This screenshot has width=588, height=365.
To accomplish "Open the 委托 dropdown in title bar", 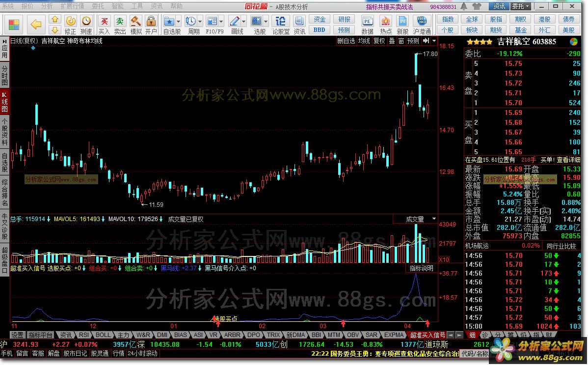I will pos(521,6).
